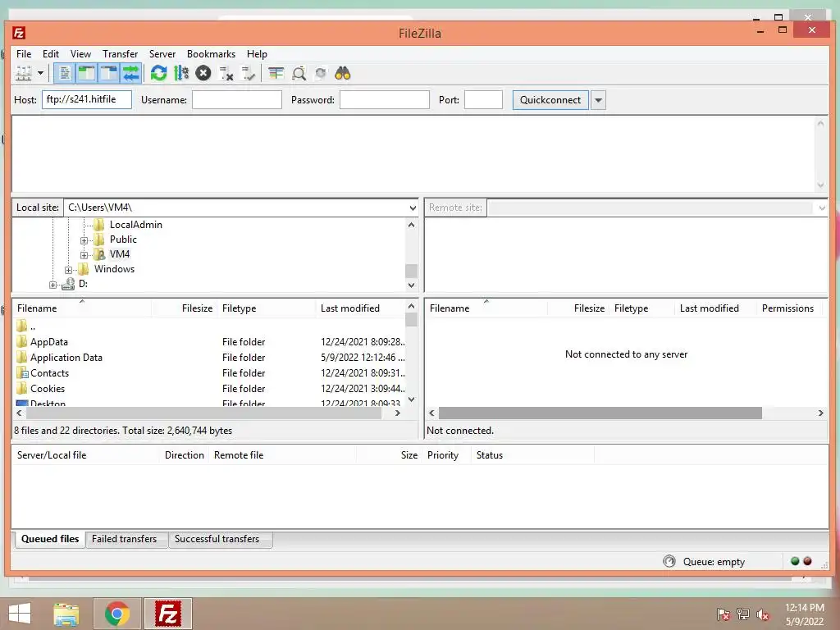Open Windows Start button
This screenshot has width=840, height=630.
pos(20,614)
